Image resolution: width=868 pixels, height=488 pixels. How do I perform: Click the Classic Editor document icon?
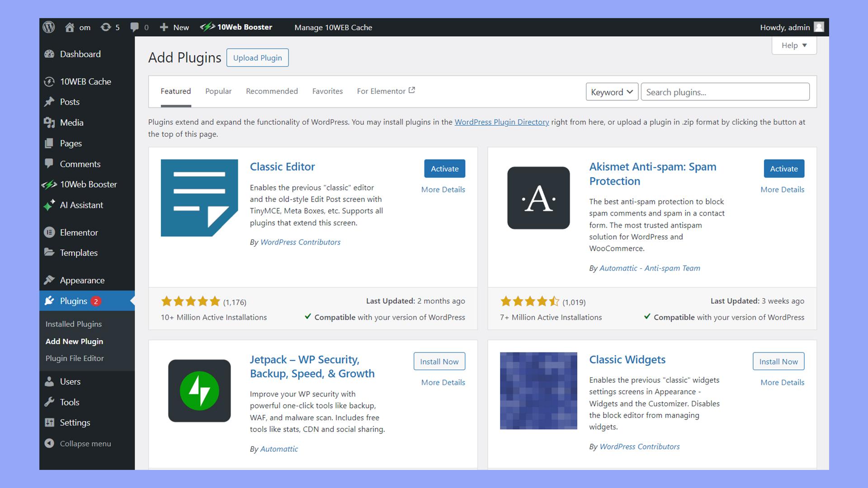[x=199, y=197]
